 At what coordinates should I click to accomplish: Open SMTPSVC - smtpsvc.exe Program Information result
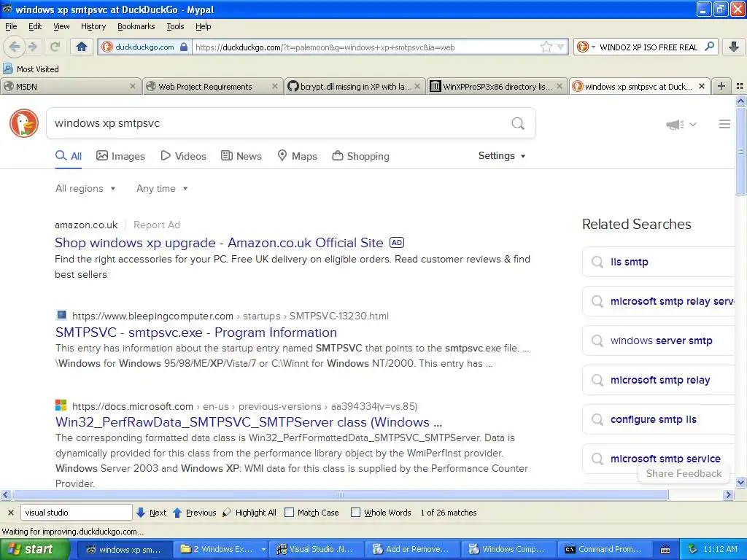pyautogui.click(x=196, y=332)
